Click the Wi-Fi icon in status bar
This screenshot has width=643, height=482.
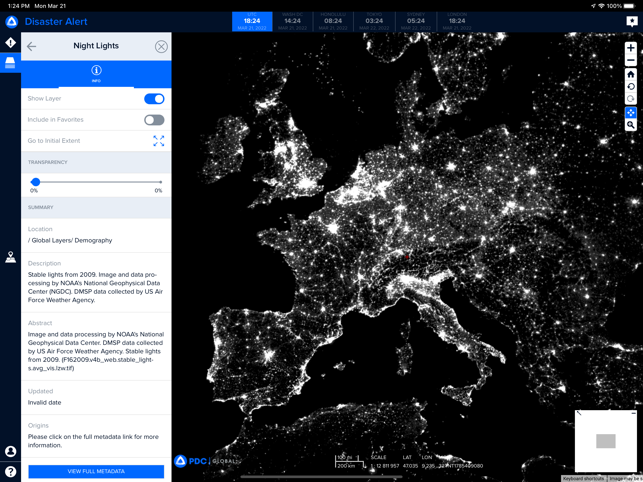(x=601, y=6)
